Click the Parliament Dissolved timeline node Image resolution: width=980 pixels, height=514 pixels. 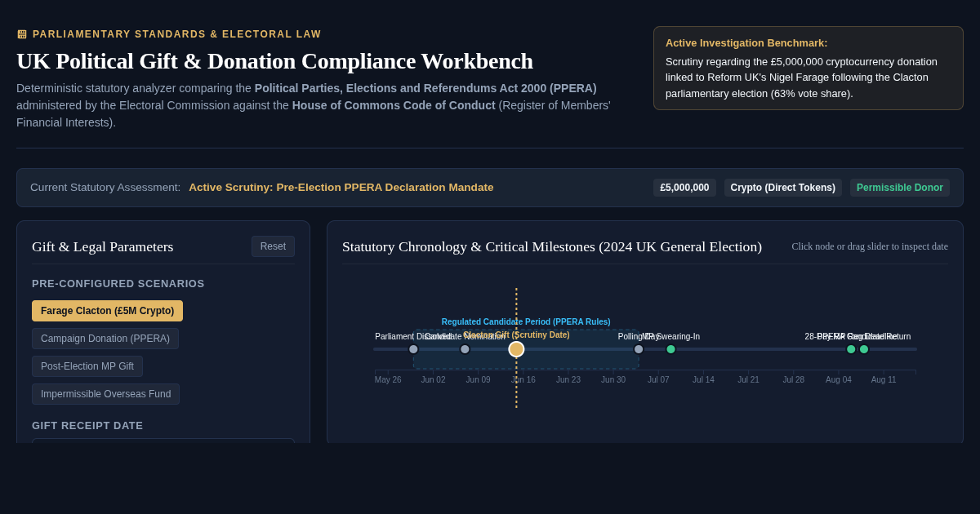tap(413, 349)
